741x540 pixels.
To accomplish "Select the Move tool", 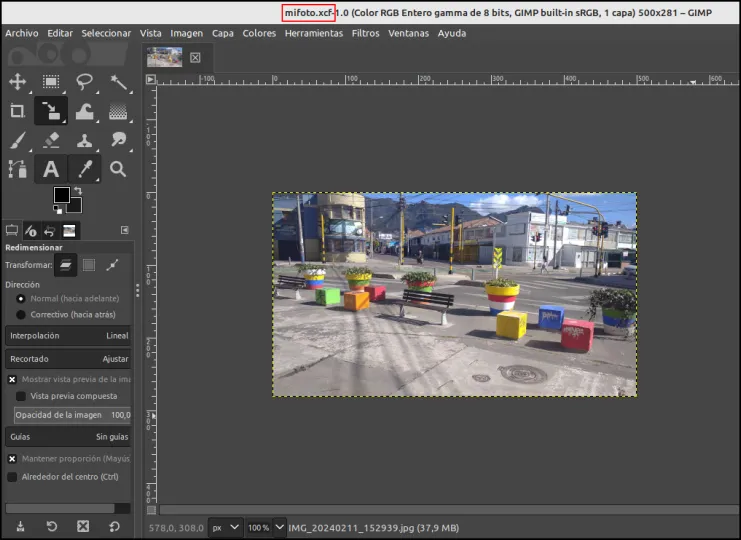I will point(17,82).
